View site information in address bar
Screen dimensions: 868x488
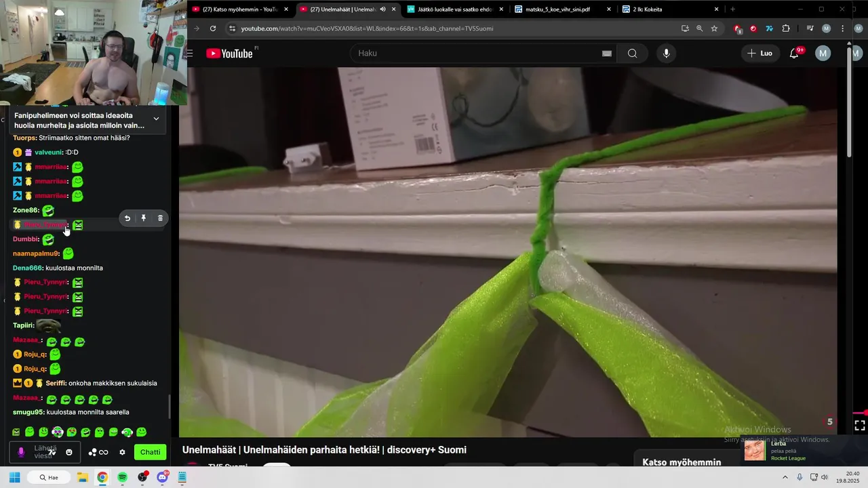click(232, 28)
